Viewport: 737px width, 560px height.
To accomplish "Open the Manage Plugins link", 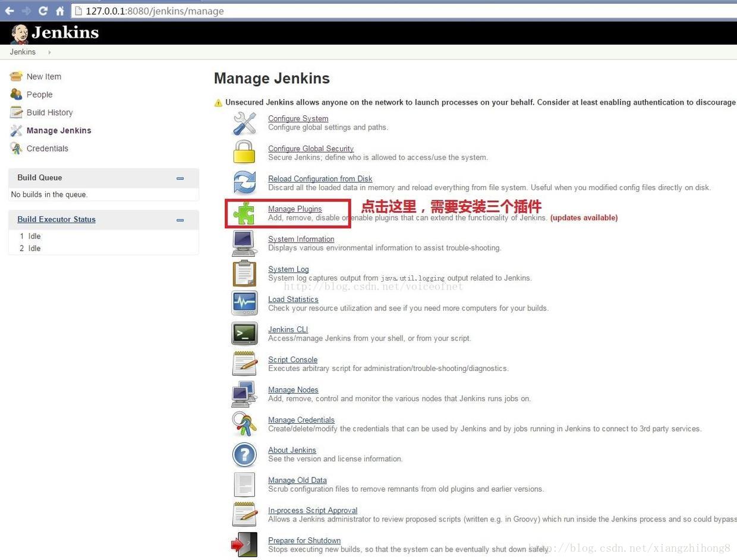I will click(295, 209).
